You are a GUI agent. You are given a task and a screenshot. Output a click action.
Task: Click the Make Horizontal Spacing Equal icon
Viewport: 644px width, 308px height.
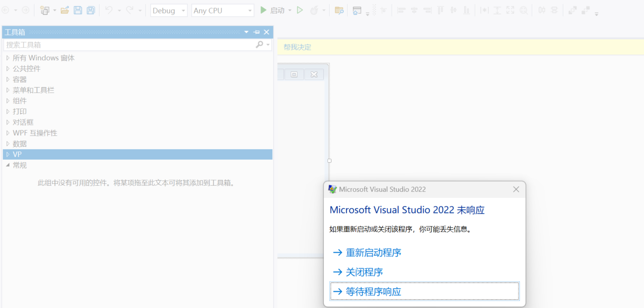(x=542, y=10)
